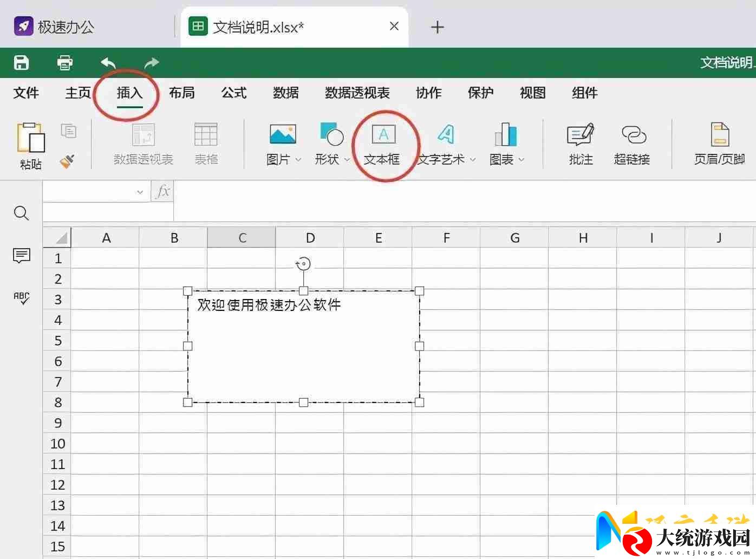Click the copy icon beside paste
Image resolution: width=756 pixels, height=559 pixels.
[x=69, y=131]
